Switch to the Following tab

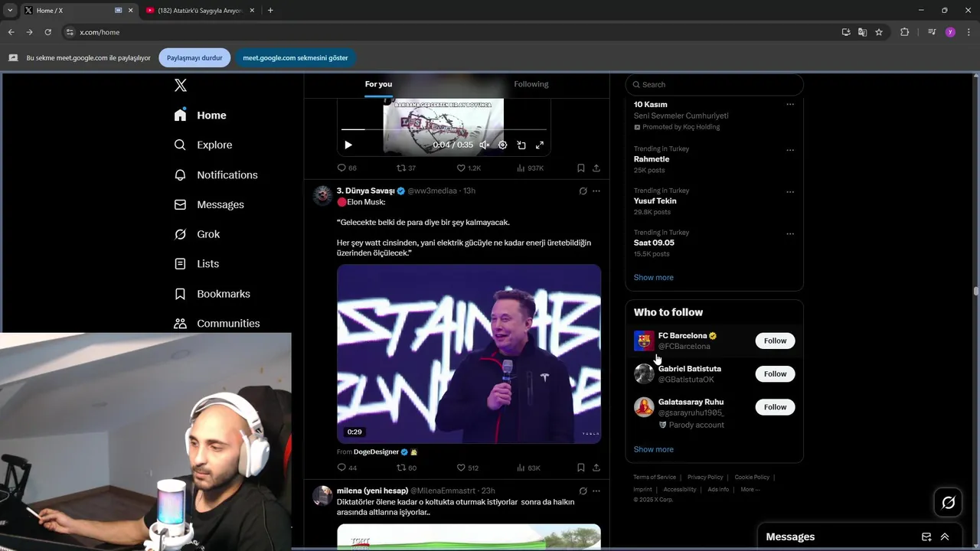[x=531, y=84]
